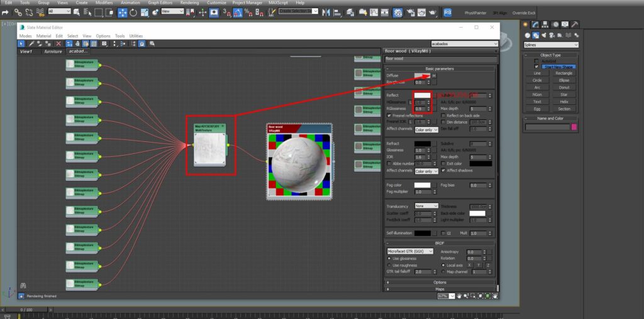
Task: Enable Reflect on back side checkbox
Action: coord(443,116)
